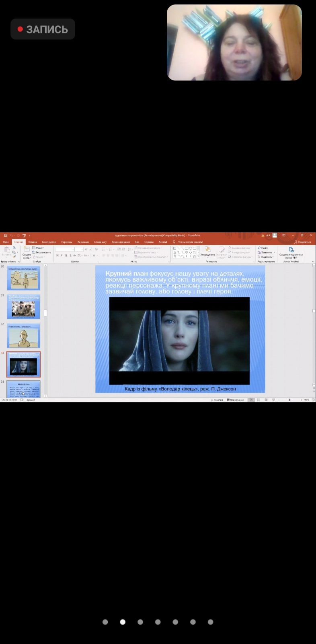The height and width of the screenshot is (644, 316).
Task: Click the Поделиться (Share) button
Action: (303, 242)
